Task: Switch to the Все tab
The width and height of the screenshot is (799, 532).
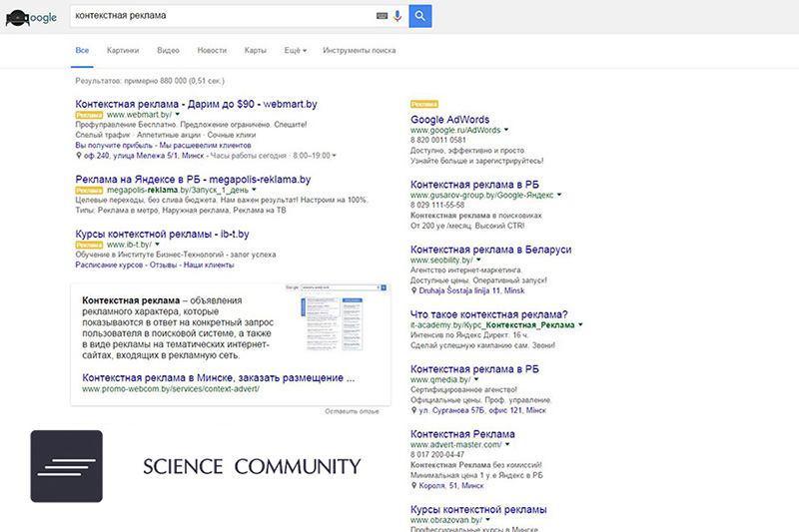Action: tap(82, 50)
